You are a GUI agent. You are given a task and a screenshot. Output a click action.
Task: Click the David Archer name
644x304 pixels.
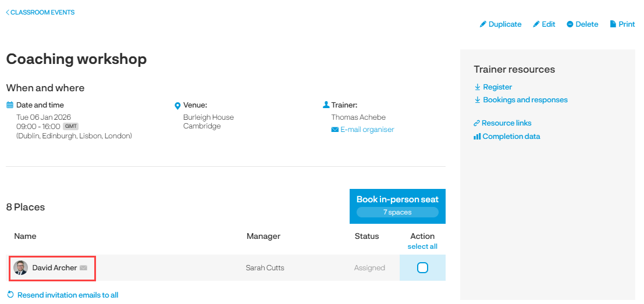tap(55, 268)
